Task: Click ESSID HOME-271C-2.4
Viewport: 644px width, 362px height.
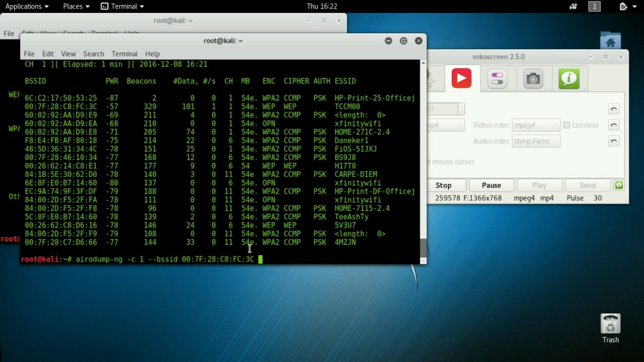Action: coord(362,132)
